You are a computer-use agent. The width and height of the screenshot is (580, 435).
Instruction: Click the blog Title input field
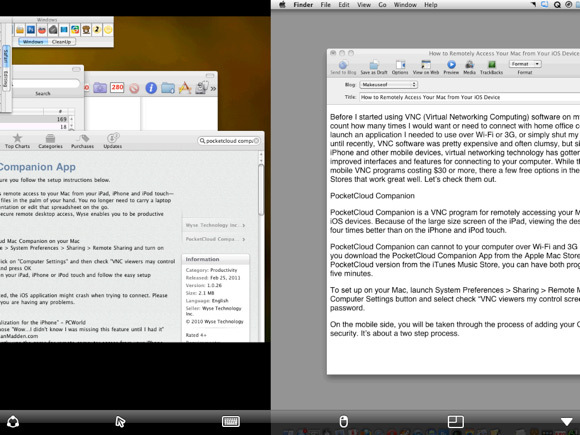click(x=469, y=97)
